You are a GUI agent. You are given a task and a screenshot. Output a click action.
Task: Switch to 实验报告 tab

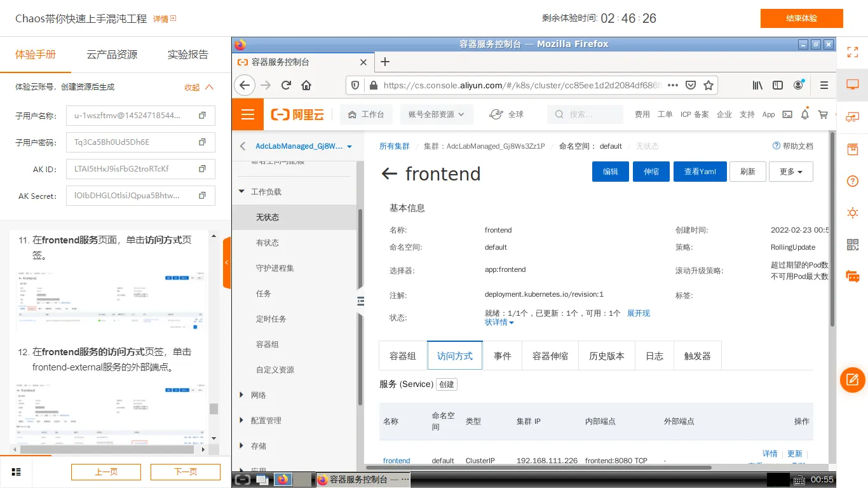(188, 54)
